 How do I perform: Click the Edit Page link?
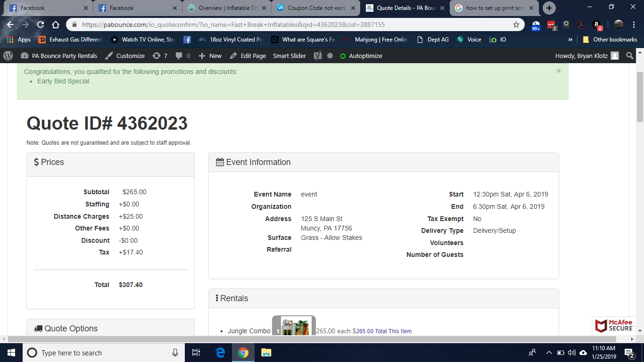[248, 56]
